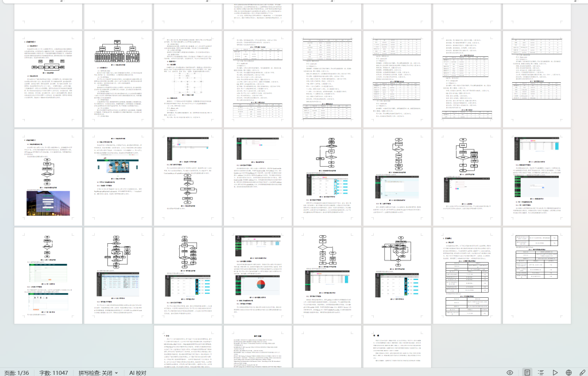The height and width of the screenshot is (376, 588).
Task: Toggle eye protection mode icon
Action: (510, 373)
